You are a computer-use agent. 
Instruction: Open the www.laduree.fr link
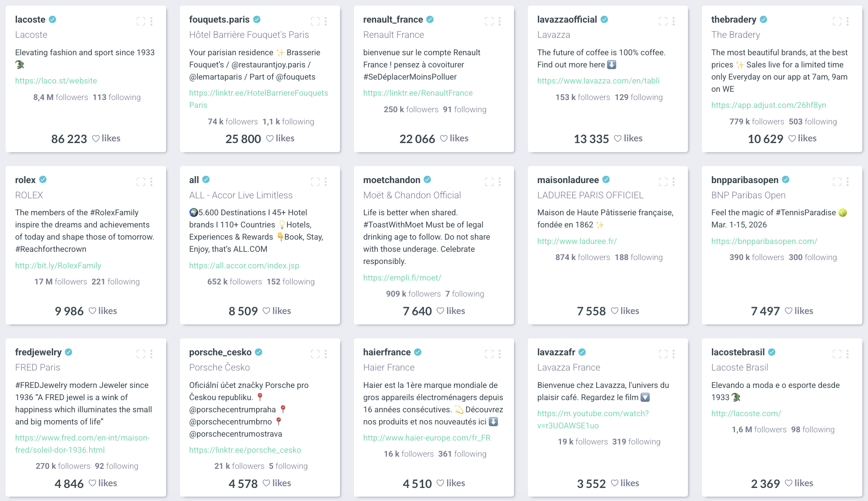(x=577, y=241)
